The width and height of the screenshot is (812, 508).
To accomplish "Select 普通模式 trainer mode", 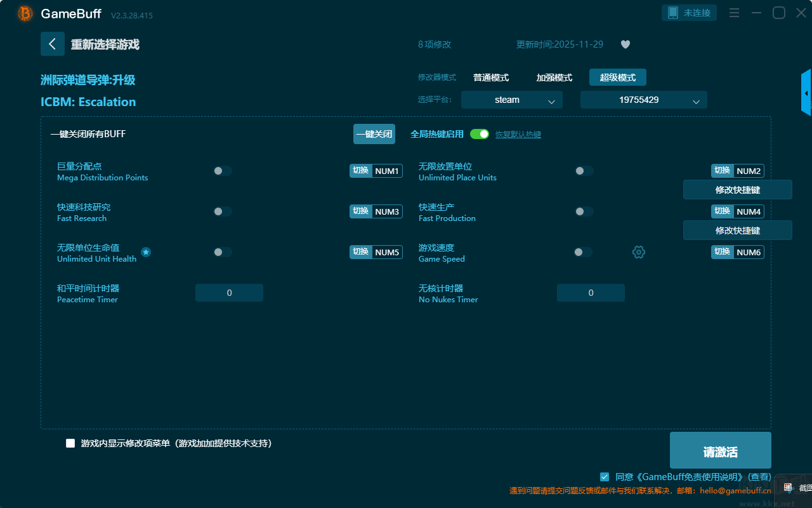I will pos(491,77).
